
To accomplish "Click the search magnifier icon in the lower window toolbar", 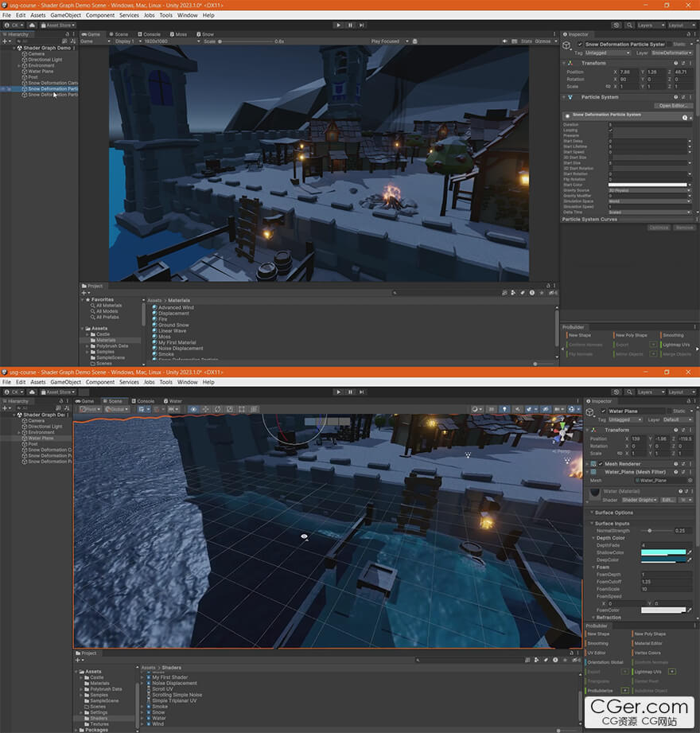I will [629, 392].
